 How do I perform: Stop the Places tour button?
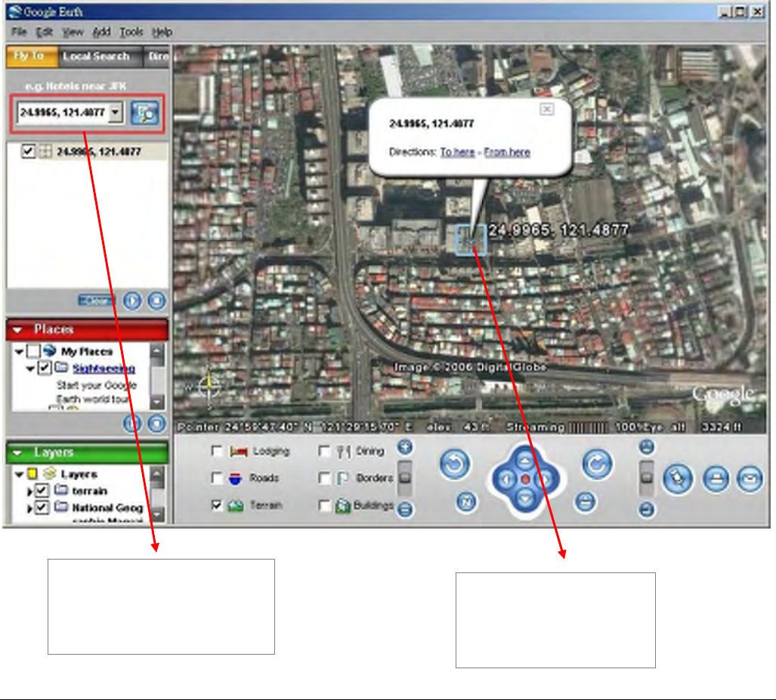coord(157,424)
